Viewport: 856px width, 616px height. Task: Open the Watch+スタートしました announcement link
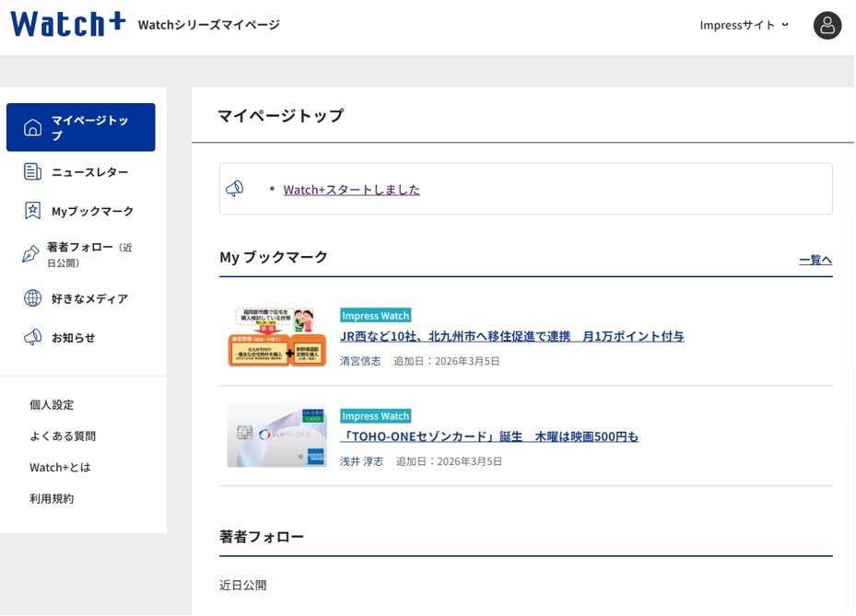click(351, 189)
